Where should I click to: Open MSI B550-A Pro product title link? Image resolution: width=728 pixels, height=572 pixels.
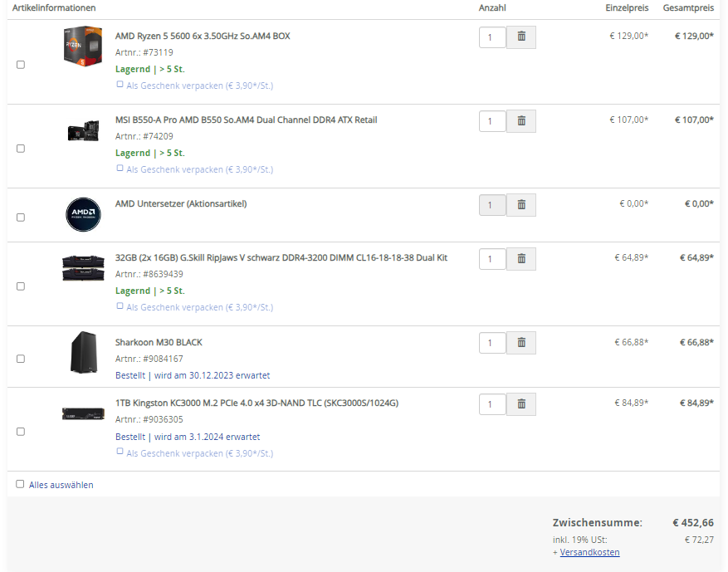[246, 120]
